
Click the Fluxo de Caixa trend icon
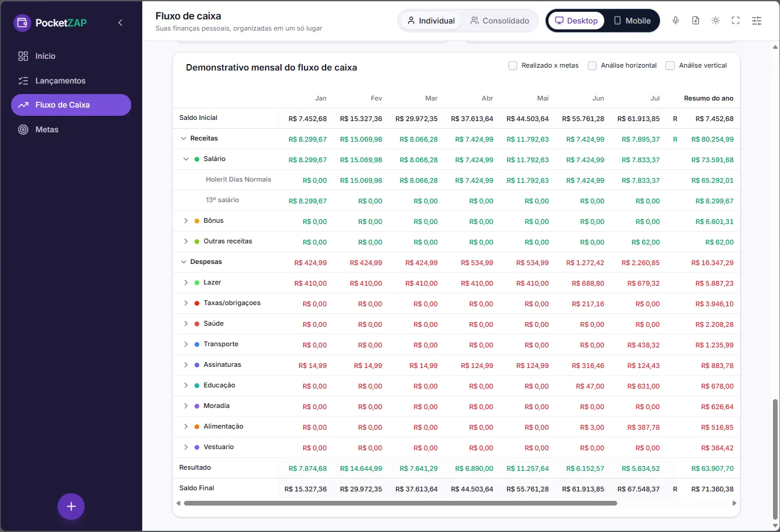(24, 105)
